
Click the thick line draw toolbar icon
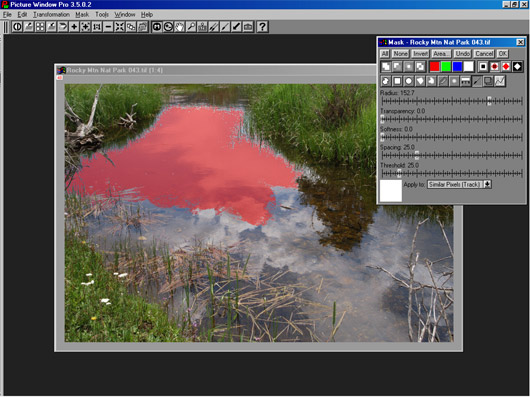click(236, 27)
